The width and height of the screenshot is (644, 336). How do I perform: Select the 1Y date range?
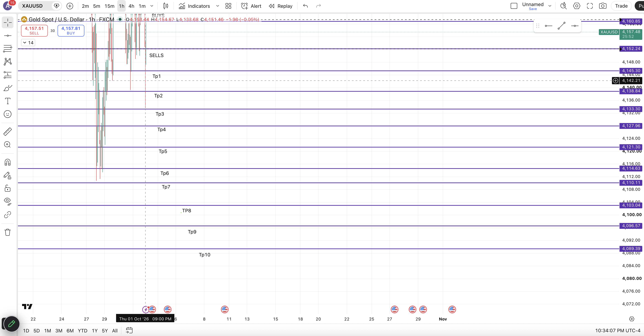coord(95,330)
